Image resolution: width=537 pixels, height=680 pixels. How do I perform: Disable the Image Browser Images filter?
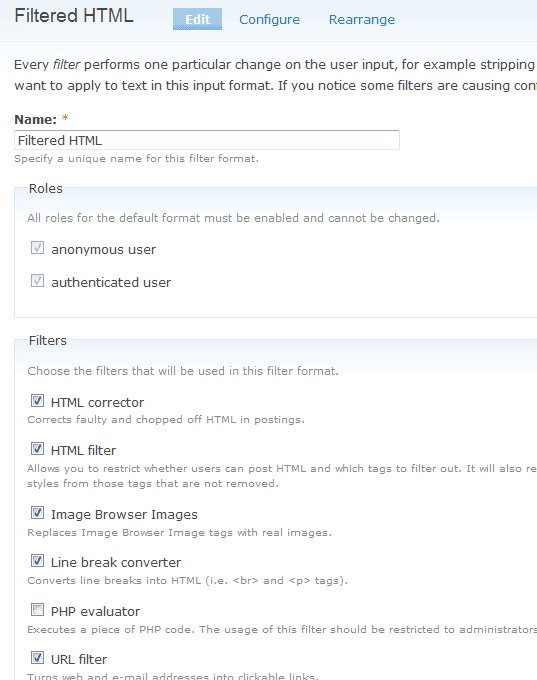37,513
